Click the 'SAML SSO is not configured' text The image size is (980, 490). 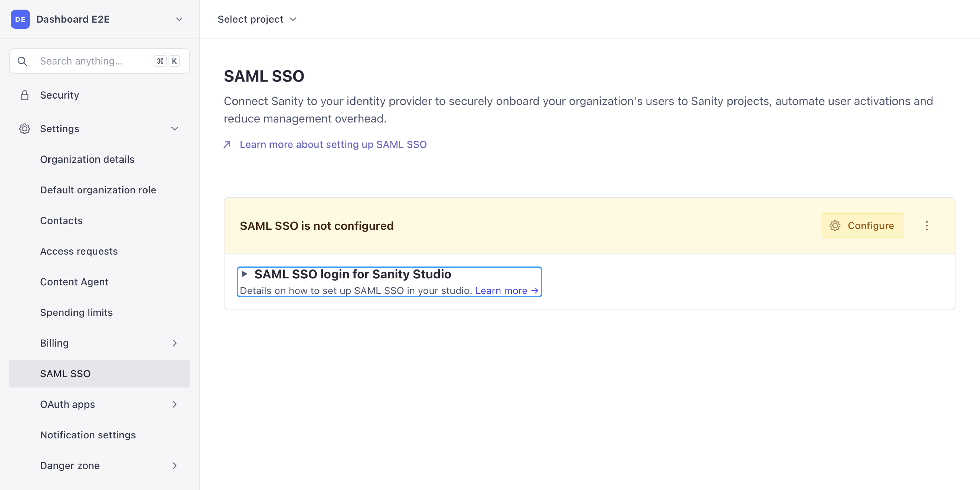tap(316, 226)
